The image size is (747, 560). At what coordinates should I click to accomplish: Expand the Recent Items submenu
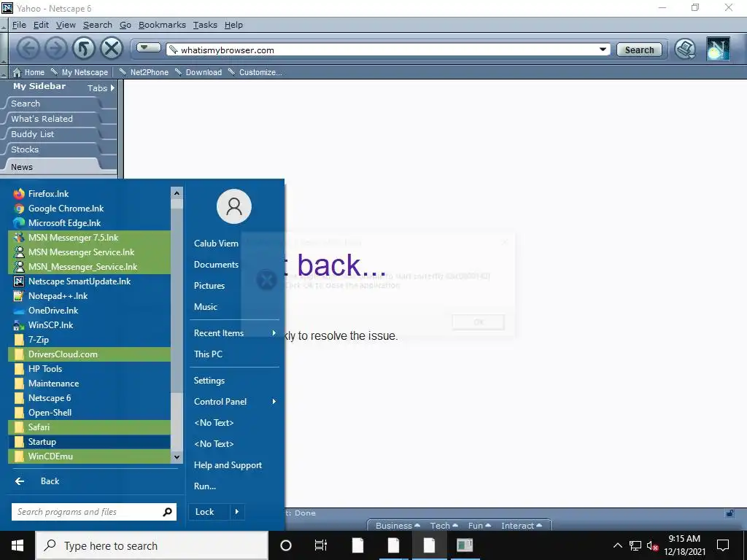[x=274, y=332]
